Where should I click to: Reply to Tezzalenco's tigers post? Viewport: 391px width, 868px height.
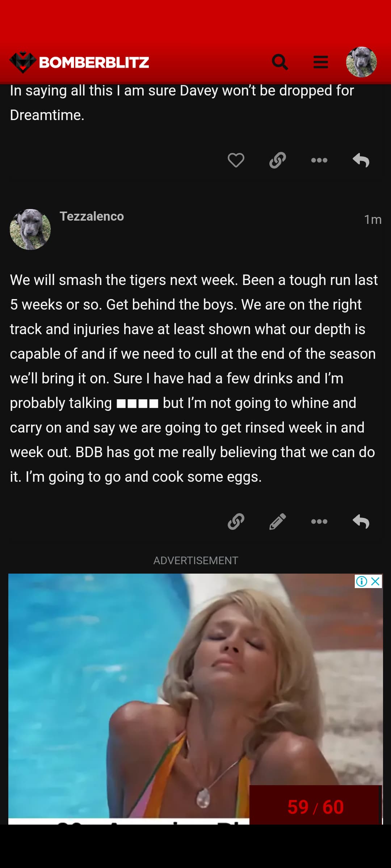click(x=361, y=522)
